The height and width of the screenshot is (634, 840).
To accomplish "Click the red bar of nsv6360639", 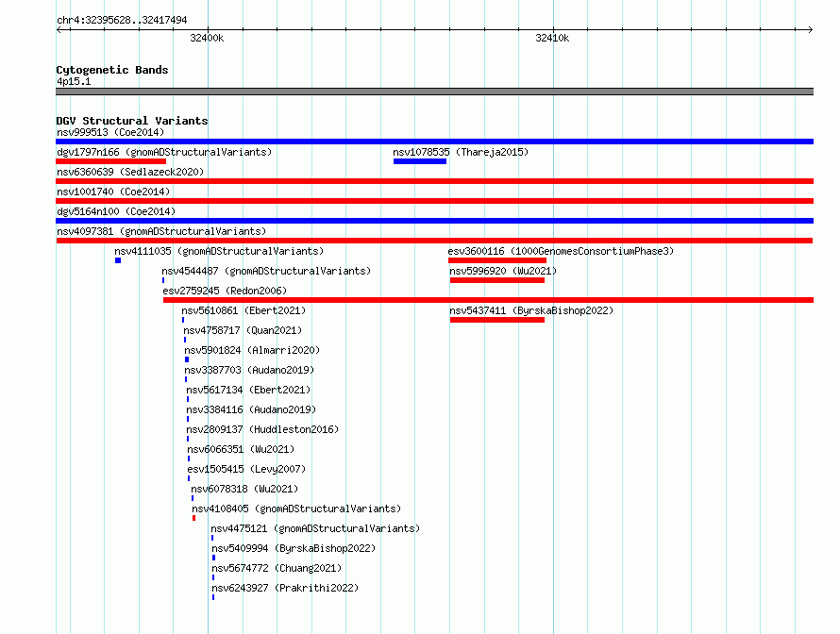I will coord(434,181).
